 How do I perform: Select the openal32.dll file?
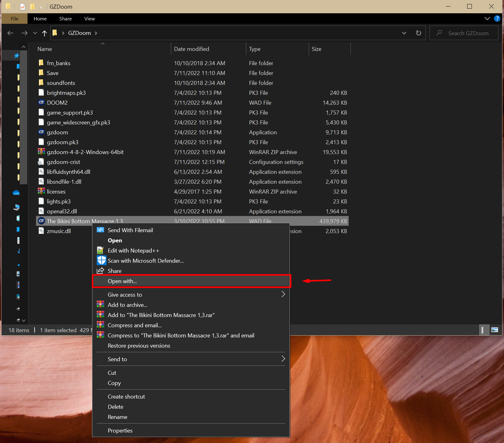[192, 211]
